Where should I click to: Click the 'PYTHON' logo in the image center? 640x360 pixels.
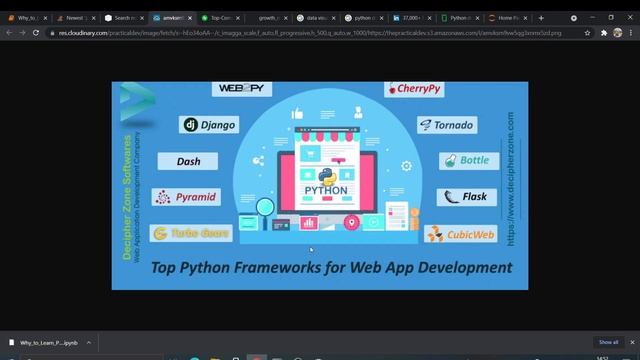pyautogui.click(x=326, y=182)
